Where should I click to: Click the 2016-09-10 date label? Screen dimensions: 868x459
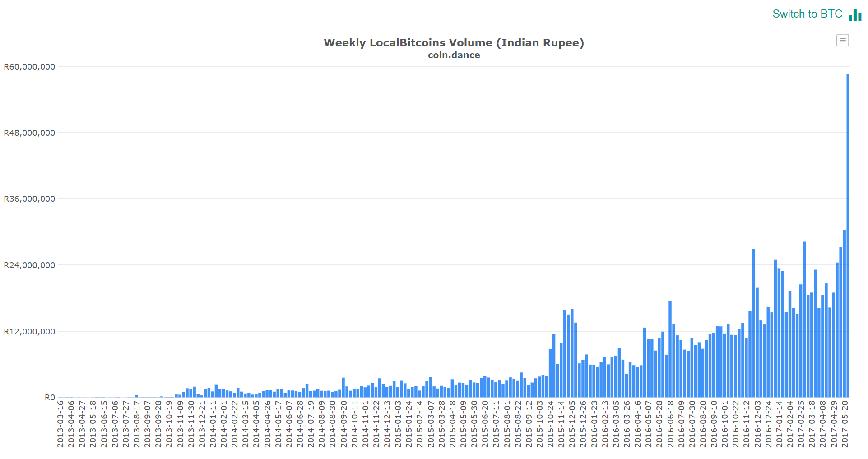pyautogui.click(x=714, y=424)
